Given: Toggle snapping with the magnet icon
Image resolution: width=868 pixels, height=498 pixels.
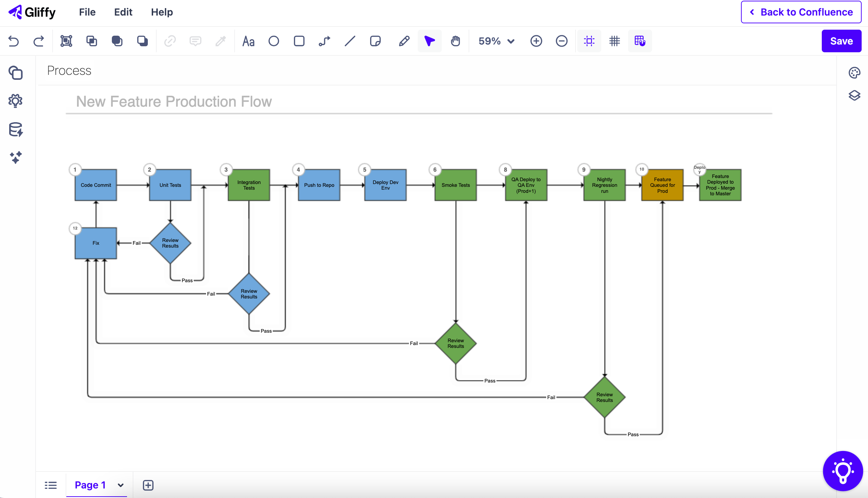Looking at the screenshot, I should 640,41.
